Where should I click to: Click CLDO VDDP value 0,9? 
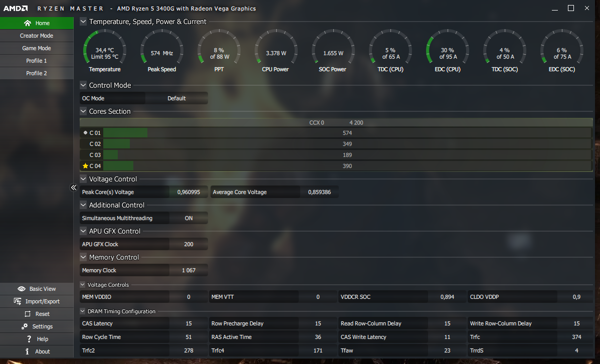click(576, 297)
